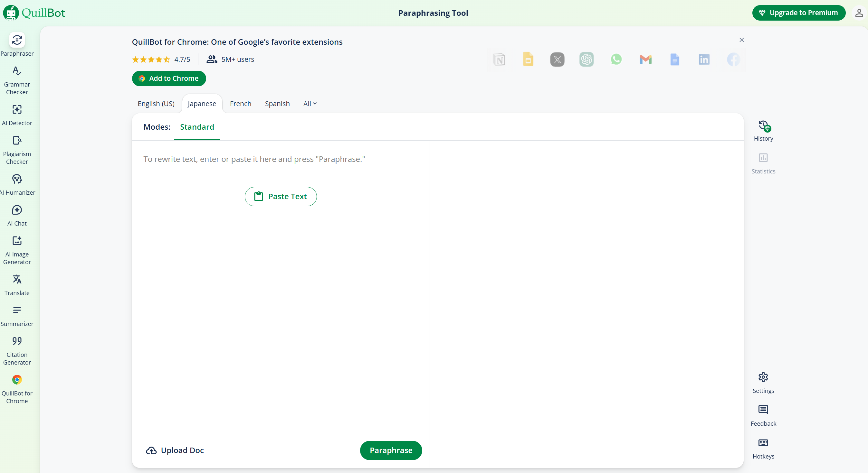Open the AI Detector tool

[17, 115]
